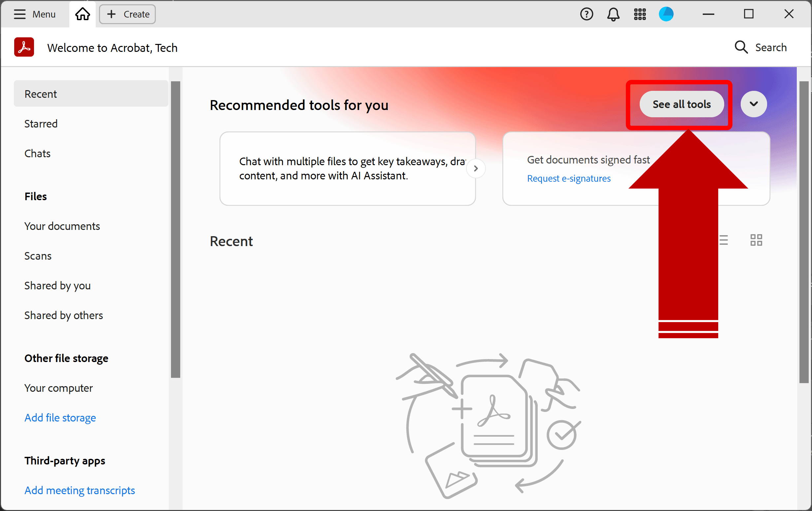Advance tool cards with right chevron
Viewport: 812px width, 511px height.
[476, 168]
